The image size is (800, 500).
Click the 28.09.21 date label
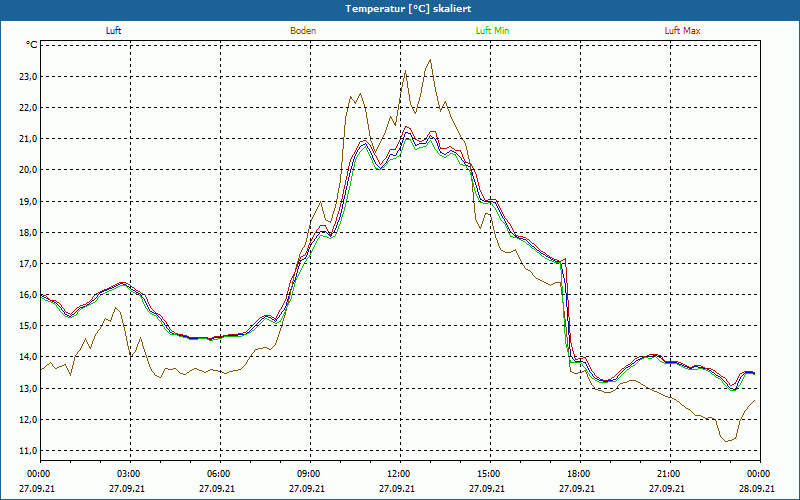tap(757, 489)
